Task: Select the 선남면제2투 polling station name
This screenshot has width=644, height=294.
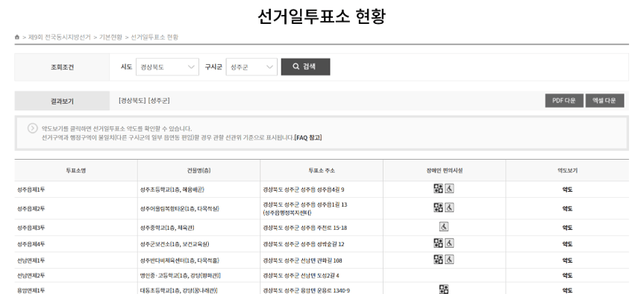Action: pos(31,275)
